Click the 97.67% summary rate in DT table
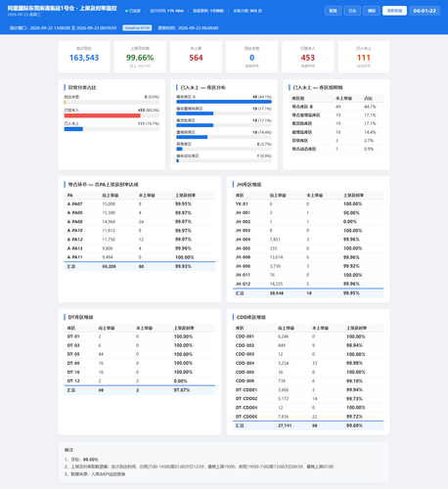The height and width of the screenshot is (489, 448). point(182,390)
